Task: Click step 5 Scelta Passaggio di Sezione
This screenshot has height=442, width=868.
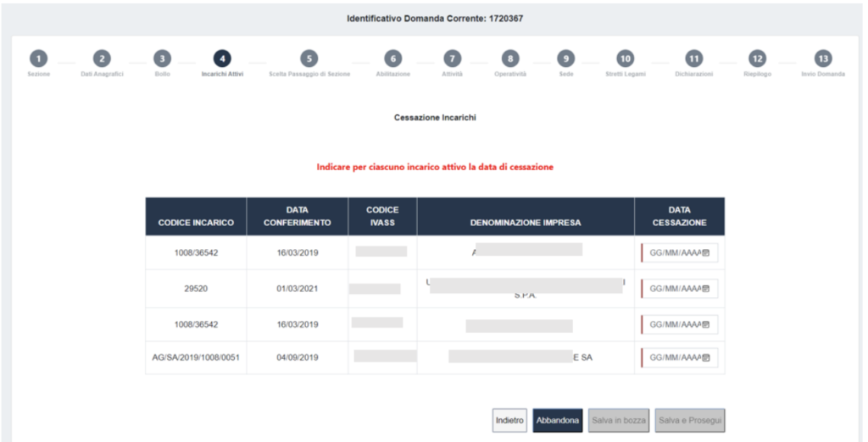Action: pos(309,58)
